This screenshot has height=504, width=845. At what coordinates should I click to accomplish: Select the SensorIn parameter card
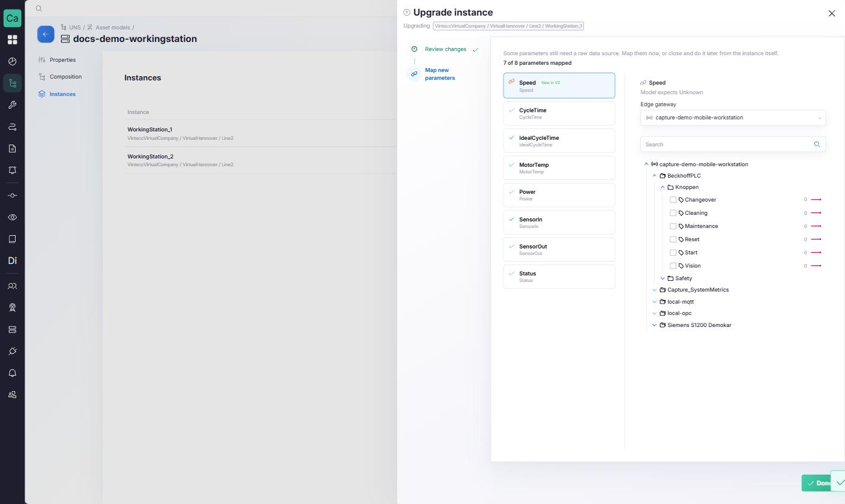(559, 223)
